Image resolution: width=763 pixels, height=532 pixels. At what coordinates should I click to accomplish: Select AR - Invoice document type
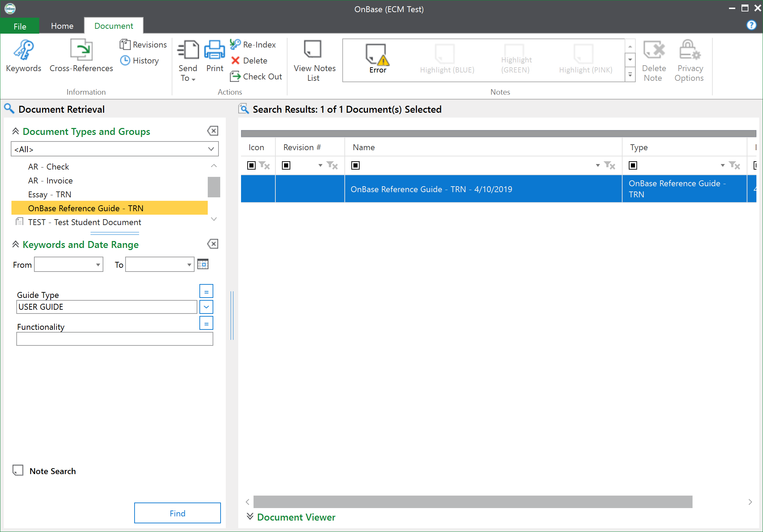pos(50,181)
